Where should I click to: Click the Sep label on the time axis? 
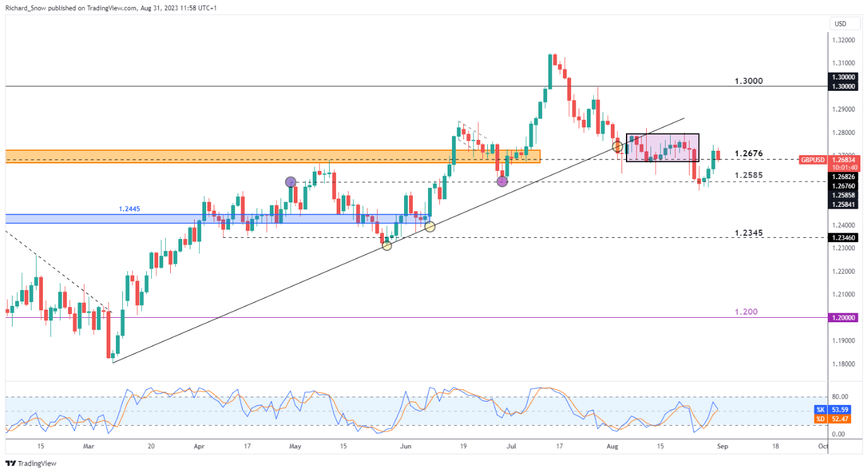[x=722, y=446]
